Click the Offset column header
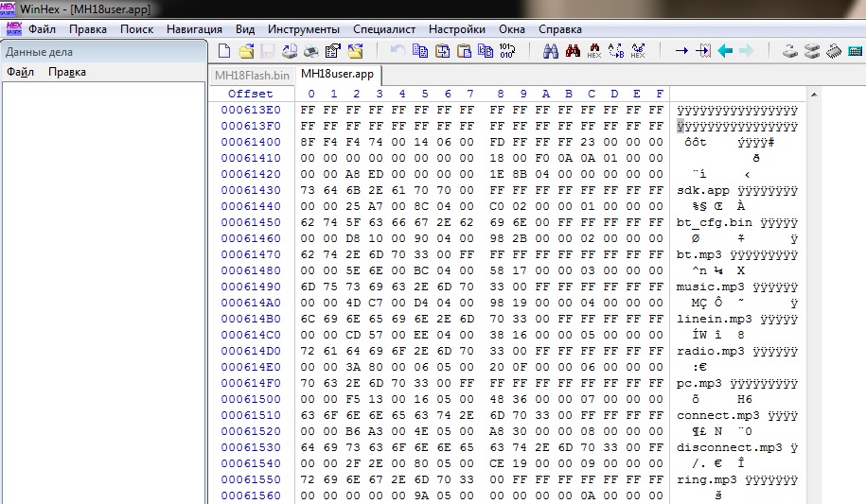The width and height of the screenshot is (866, 504). click(x=250, y=94)
